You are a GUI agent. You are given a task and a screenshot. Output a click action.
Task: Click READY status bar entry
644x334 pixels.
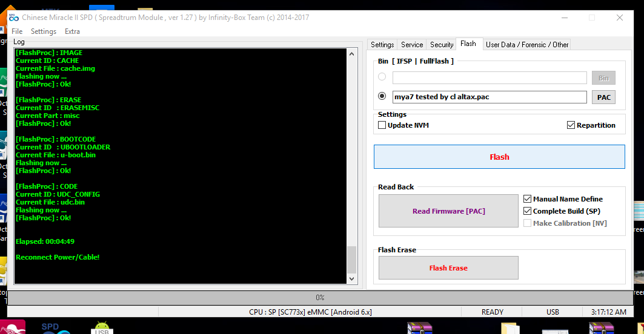point(492,312)
